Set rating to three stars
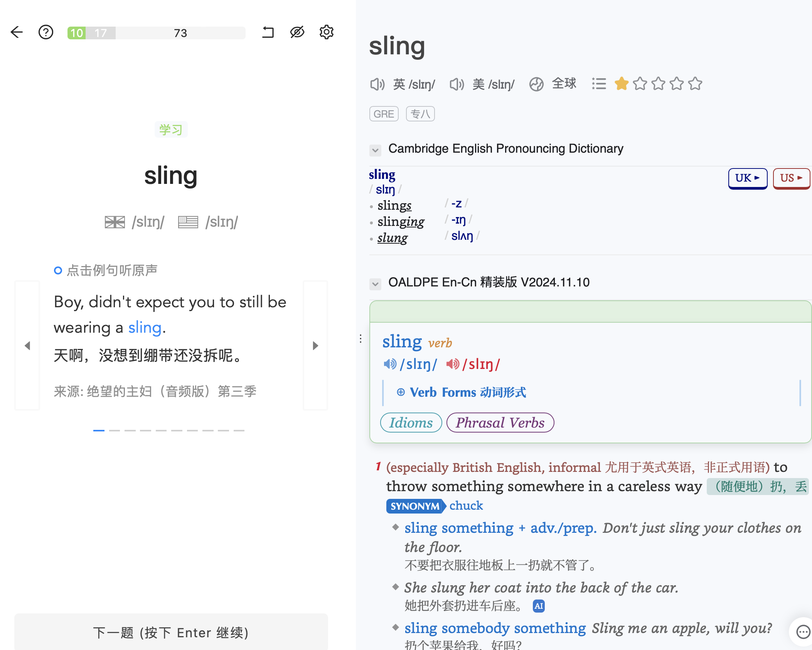The width and height of the screenshot is (812, 650). coord(659,84)
